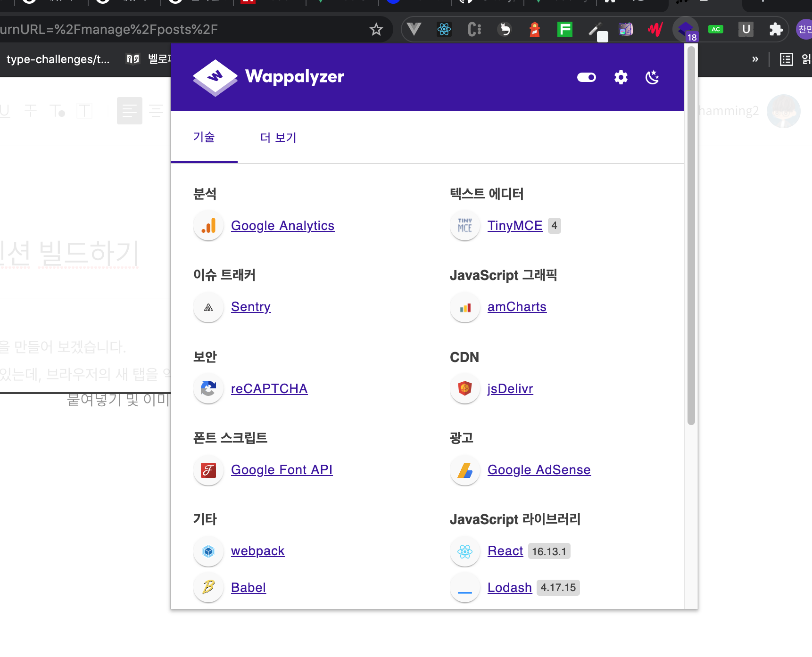Click the Wappalyzer popup scrollbar
Screen dimensions: 812x657
691,236
